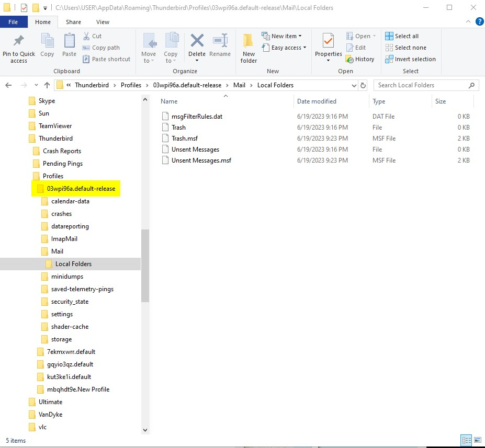The image size is (485, 448).
Task: Expand Properties dropdown arrow
Action: [328, 61]
